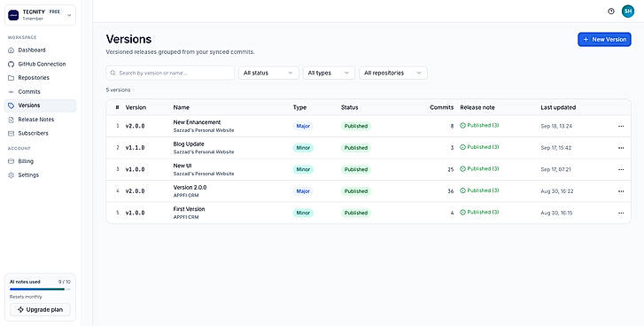Viewport: 644px width, 326px height.
Task: Click the AI notes used progress bar
Action: coord(40,290)
